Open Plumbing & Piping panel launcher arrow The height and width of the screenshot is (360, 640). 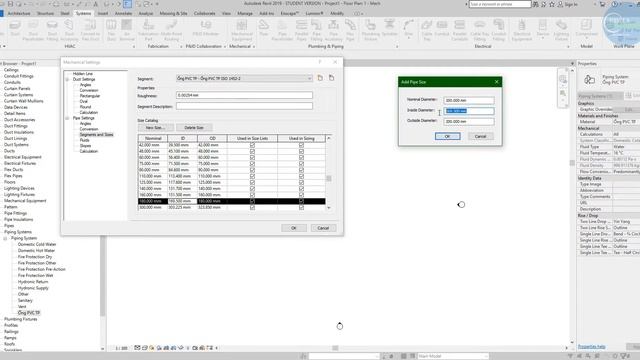click(397, 47)
